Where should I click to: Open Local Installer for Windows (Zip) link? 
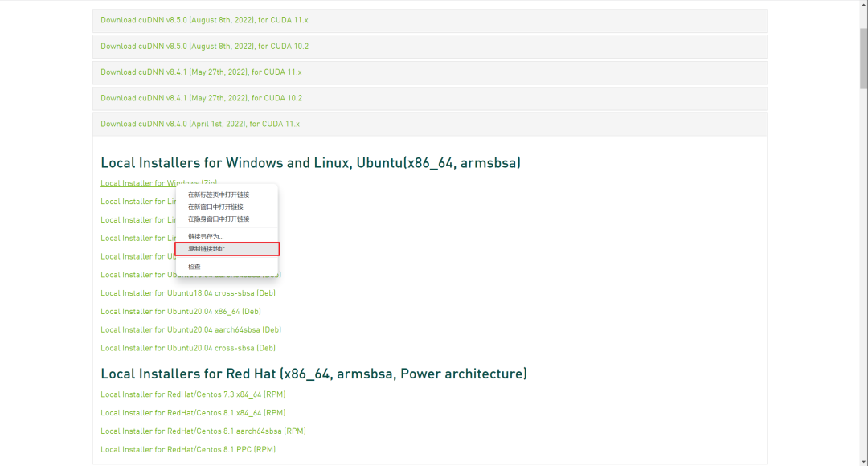pyautogui.click(x=158, y=183)
